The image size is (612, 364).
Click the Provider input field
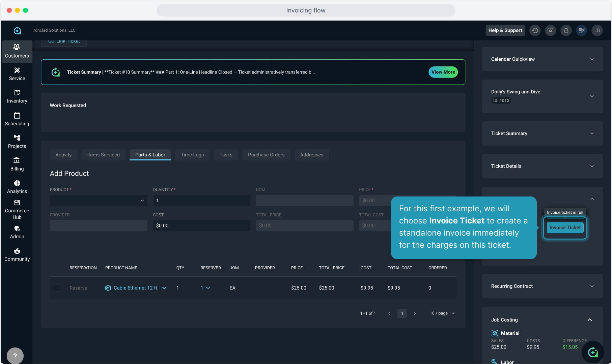pos(99,225)
